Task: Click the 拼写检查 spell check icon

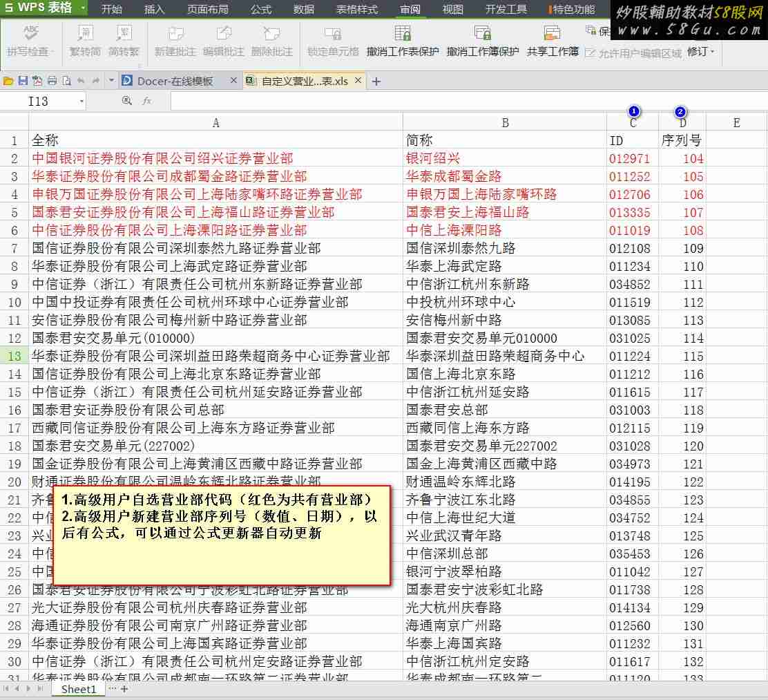Action: pos(30,33)
